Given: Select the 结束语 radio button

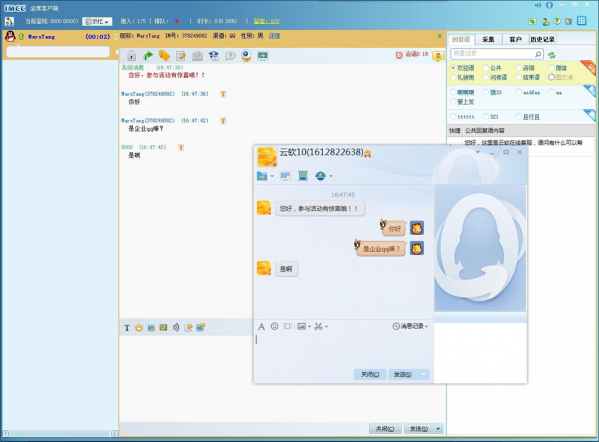Looking at the screenshot, I should click(519, 78).
